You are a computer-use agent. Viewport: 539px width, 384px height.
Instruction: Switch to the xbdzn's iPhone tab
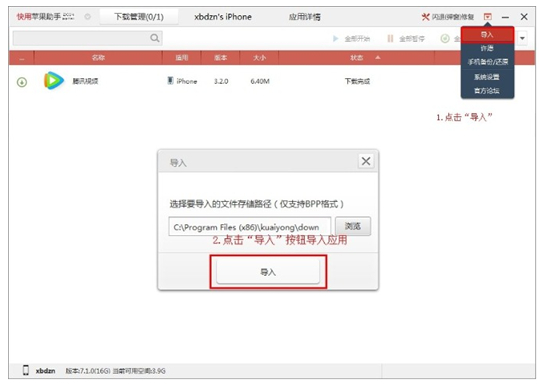click(x=223, y=17)
